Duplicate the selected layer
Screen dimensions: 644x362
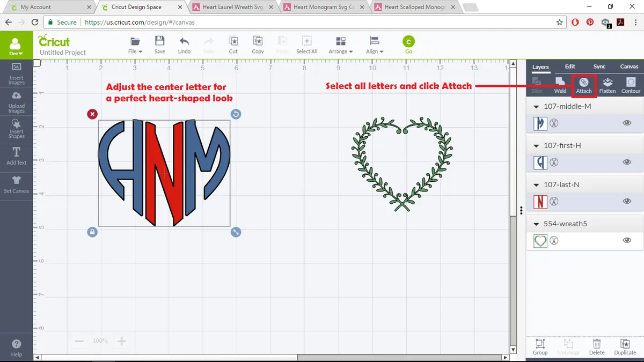(x=625, y=347)
